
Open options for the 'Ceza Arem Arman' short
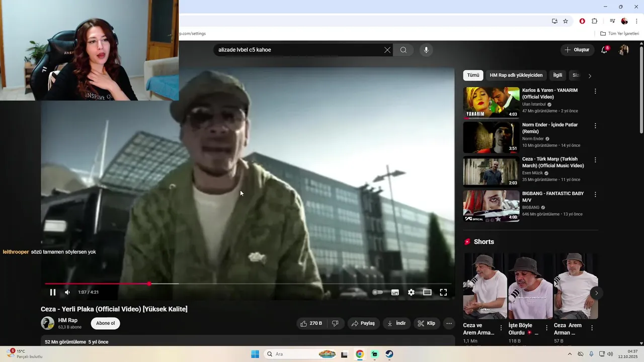[x=592, y=328]
